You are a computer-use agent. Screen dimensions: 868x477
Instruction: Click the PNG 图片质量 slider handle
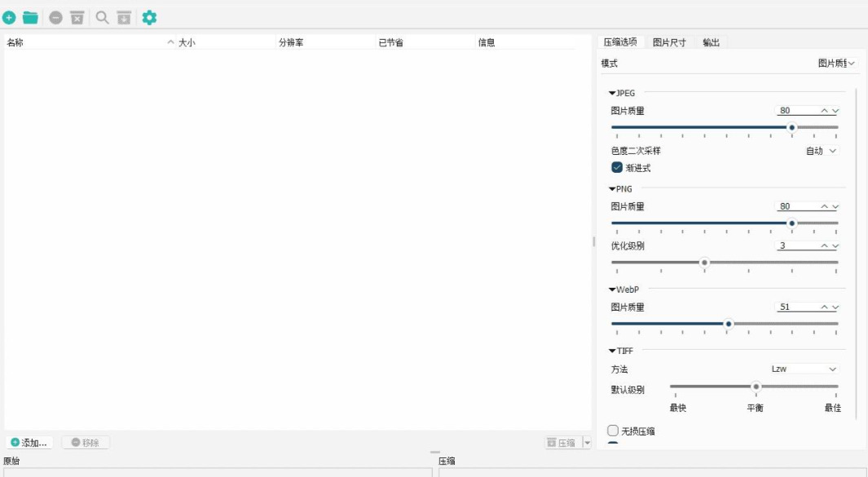791,223
